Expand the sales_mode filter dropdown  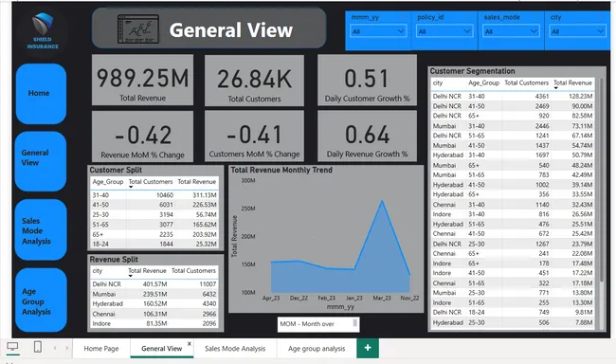tap(511, 31)
